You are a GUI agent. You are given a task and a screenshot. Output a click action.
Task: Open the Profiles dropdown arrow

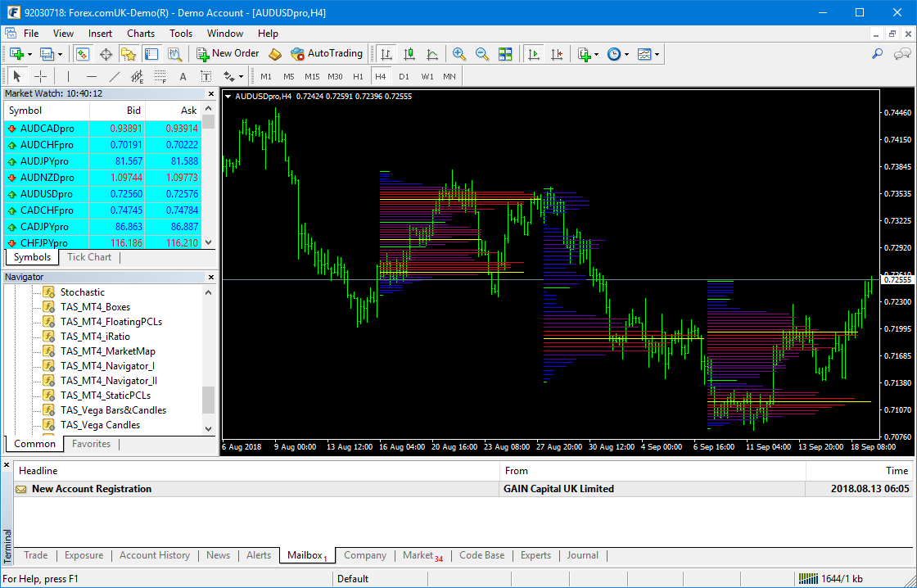coord(61,54)
